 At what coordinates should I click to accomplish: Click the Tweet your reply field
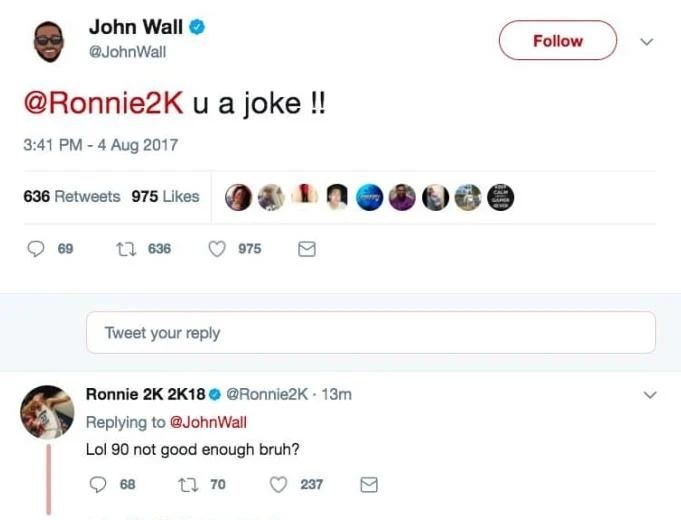click(370, 333)
